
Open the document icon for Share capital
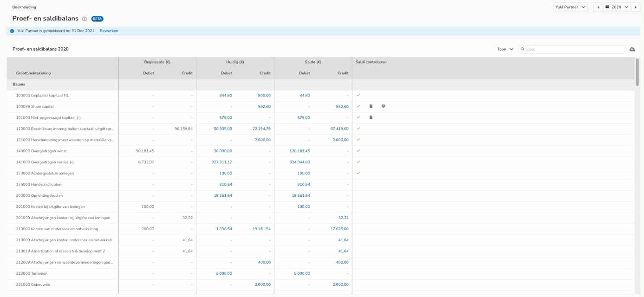[x=371, y=106]
